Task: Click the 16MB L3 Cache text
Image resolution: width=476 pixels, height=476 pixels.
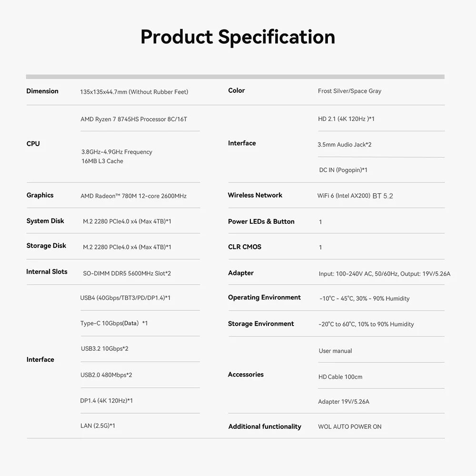Action: (102, 161)
